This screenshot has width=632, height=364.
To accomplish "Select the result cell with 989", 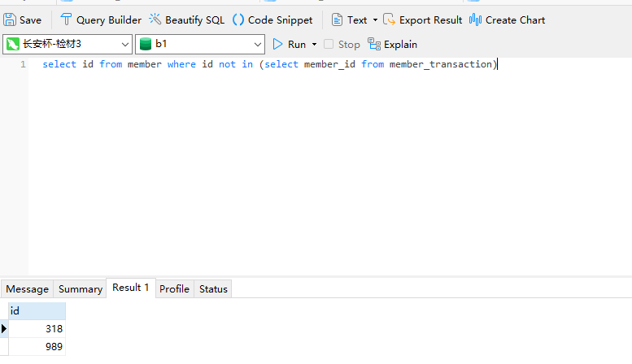I will (x=37, y=347).
